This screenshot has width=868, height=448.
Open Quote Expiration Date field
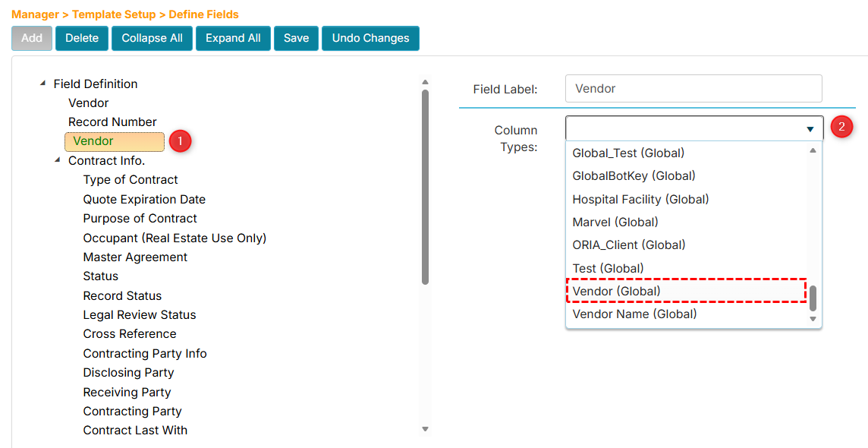click(144, 199)
